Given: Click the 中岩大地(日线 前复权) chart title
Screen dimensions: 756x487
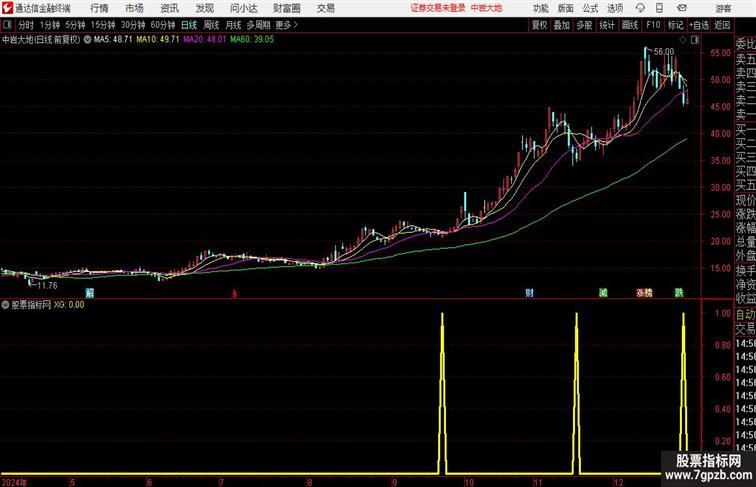Looking at the screenshot, I should tap(41, 40).
